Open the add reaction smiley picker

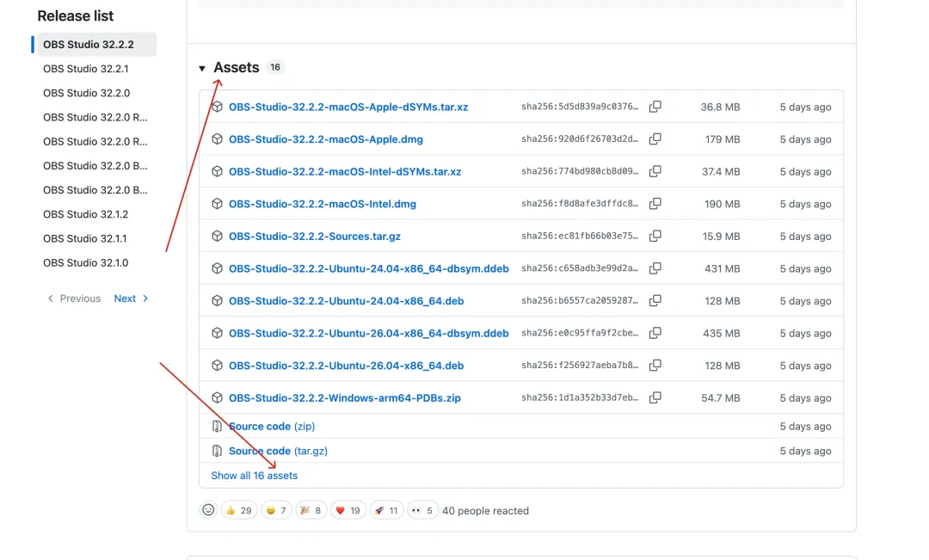[x=208, y=509]
